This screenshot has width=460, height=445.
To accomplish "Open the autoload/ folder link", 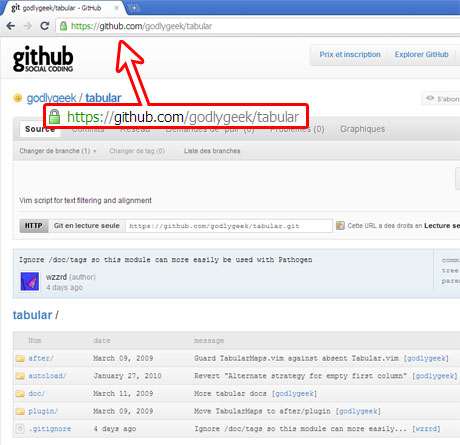I will pyautogui.click(x=47, y=376).
